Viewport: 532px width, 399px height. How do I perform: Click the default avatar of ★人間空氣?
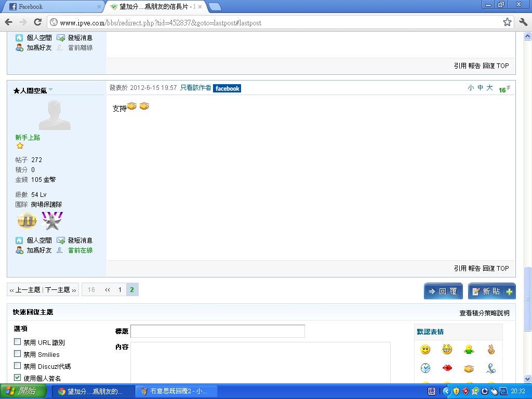(x=54, y=115)
